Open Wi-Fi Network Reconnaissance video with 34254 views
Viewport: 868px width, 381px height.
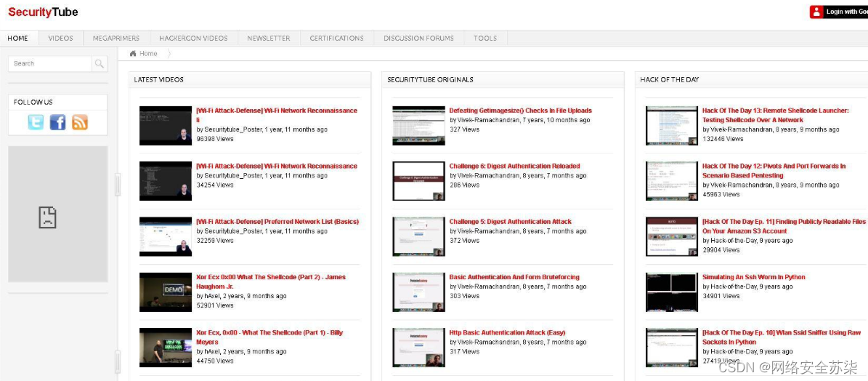(277, 166)
